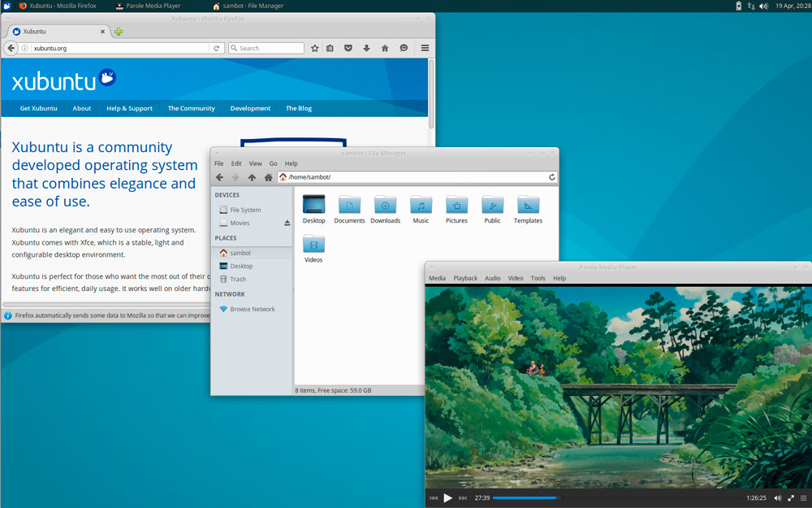Open File menu in File Manager

[219, 163]
